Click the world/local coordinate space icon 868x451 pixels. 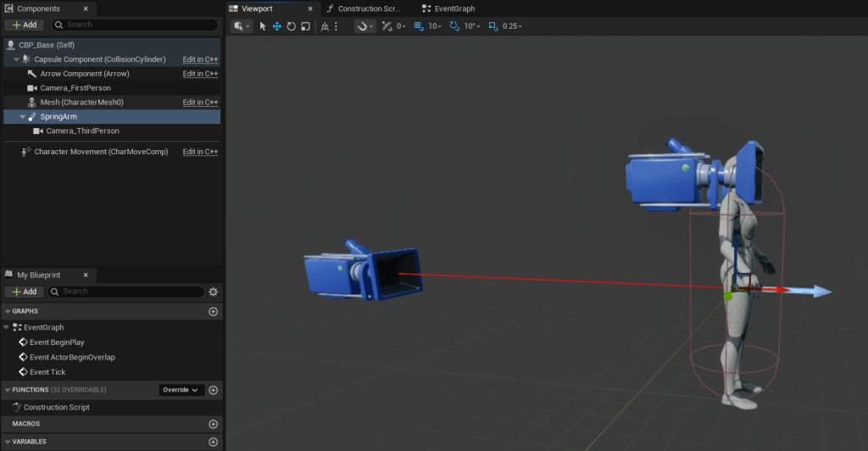tap(325, 26)
